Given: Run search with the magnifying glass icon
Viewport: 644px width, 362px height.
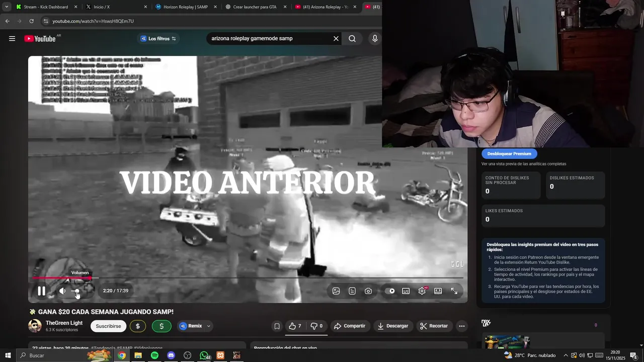Looking at the screenshot, I should click(x=352, y=39).
